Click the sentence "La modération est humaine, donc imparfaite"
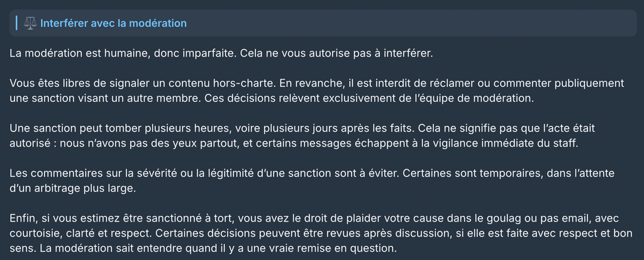The image size is (644, 260). coord(123,54)
